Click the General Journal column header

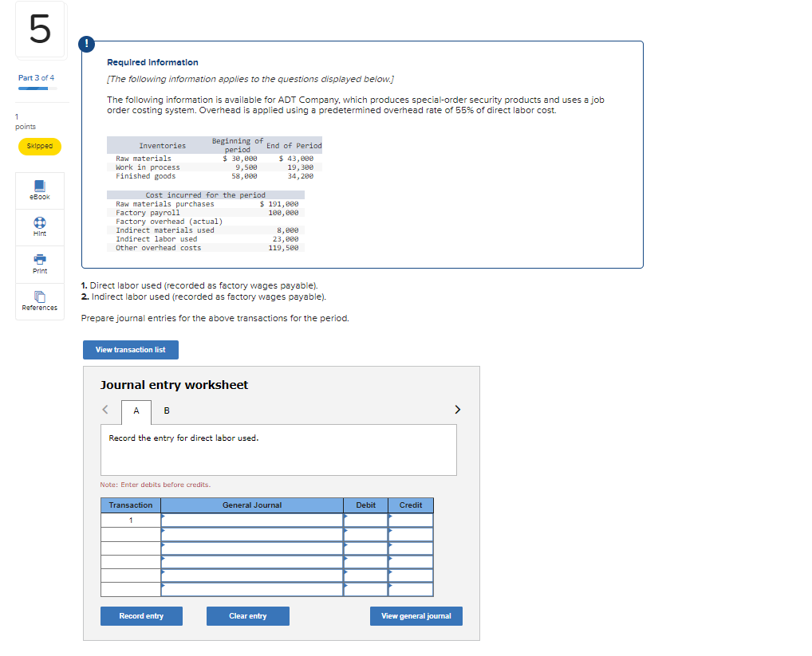[x=252, y=505]
